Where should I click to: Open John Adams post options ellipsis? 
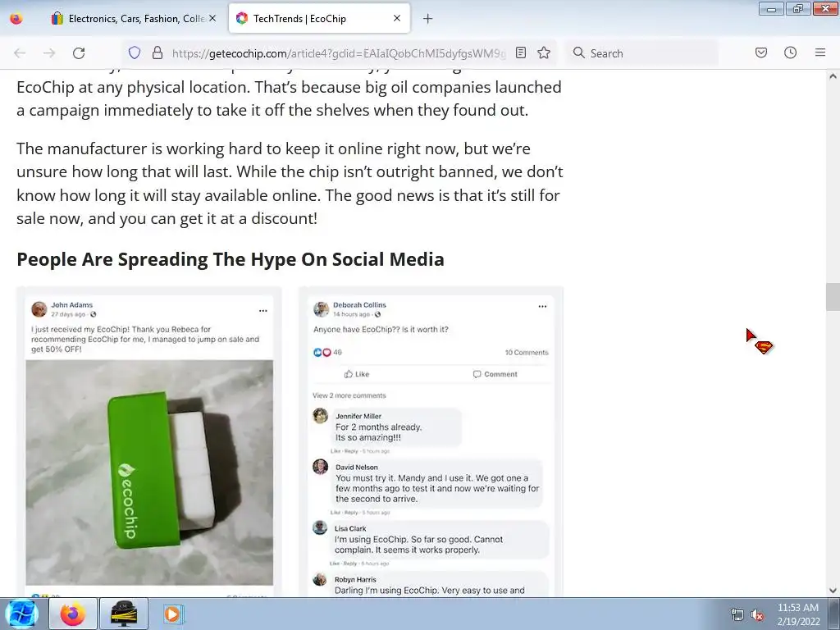(263, 311)
